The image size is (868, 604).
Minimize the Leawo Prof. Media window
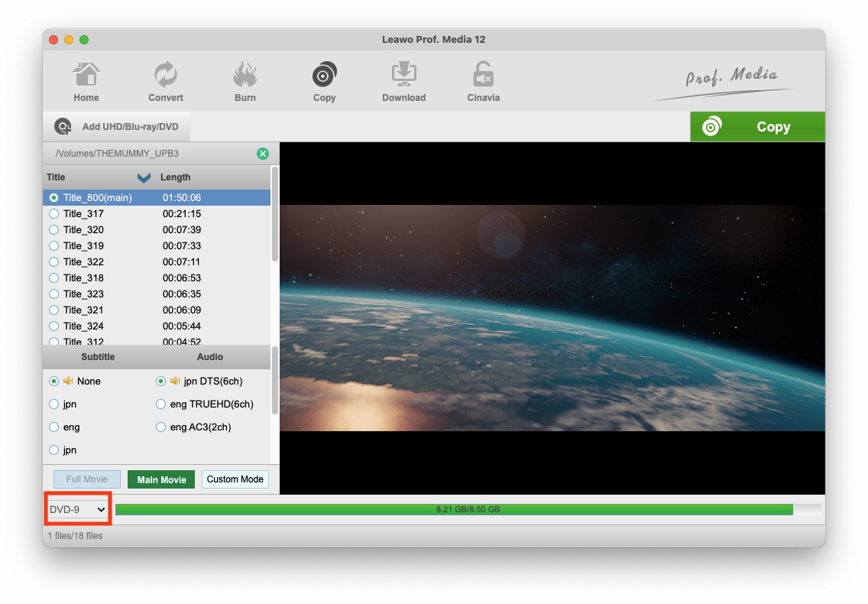pos(69,40)
